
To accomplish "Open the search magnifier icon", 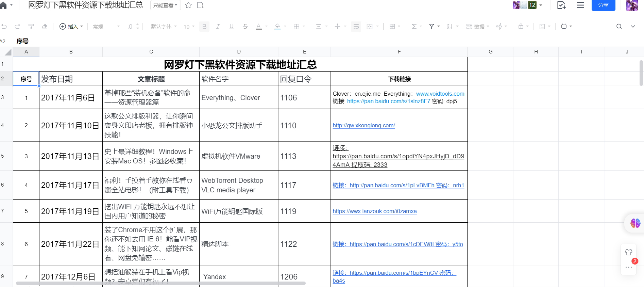I will pos(619,27).
